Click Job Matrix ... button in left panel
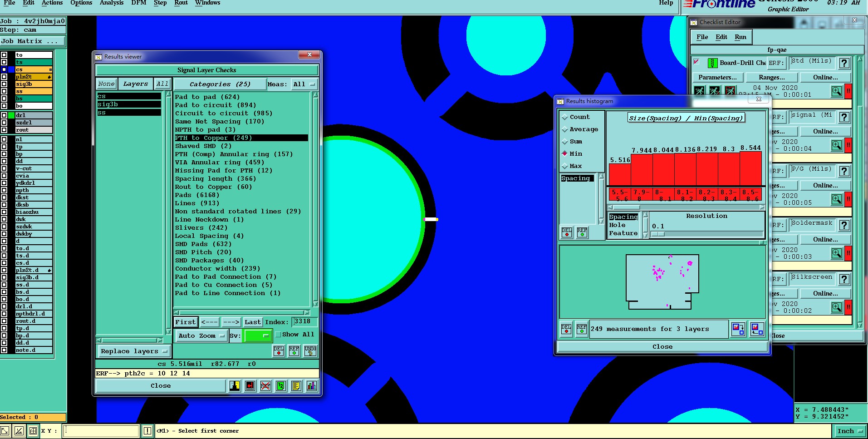The image size is (868, 439). click(x=33, y=41)
